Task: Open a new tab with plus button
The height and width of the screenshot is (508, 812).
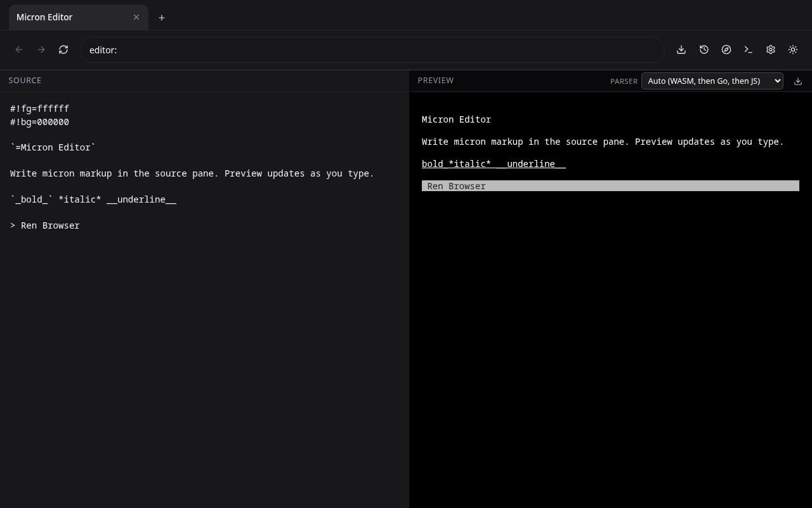Action: 162,18
